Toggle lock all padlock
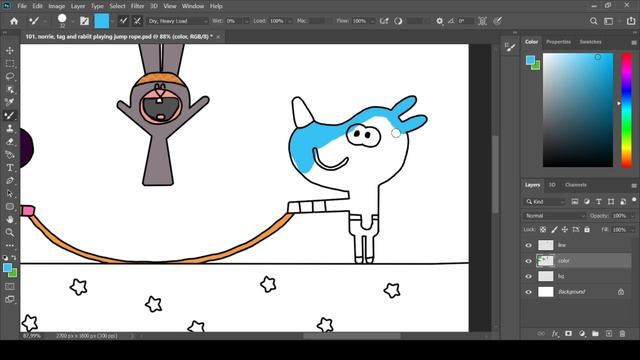This screenshot has width=640, height=360. [x=587, y=230]
